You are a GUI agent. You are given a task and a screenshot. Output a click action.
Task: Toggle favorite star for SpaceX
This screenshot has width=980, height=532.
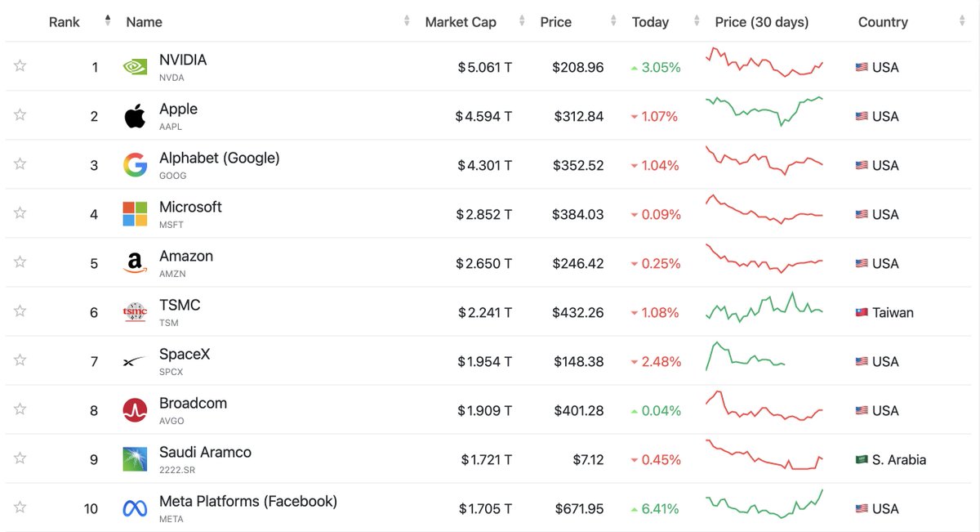click(20, 360)
